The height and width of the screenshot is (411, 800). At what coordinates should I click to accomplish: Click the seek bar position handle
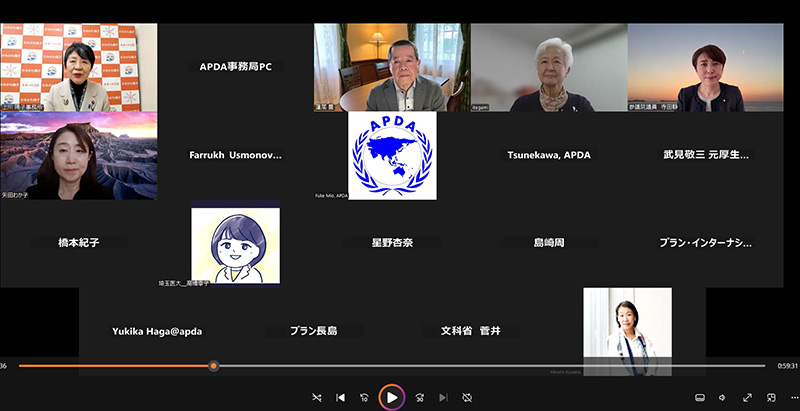(213, 366)
